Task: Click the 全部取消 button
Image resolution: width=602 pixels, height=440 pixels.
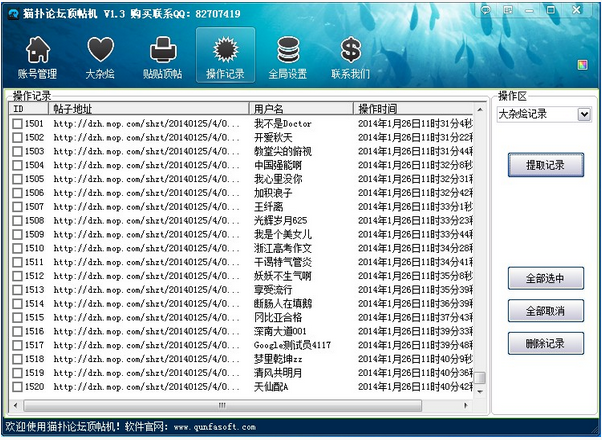Action: pos(546,311)
